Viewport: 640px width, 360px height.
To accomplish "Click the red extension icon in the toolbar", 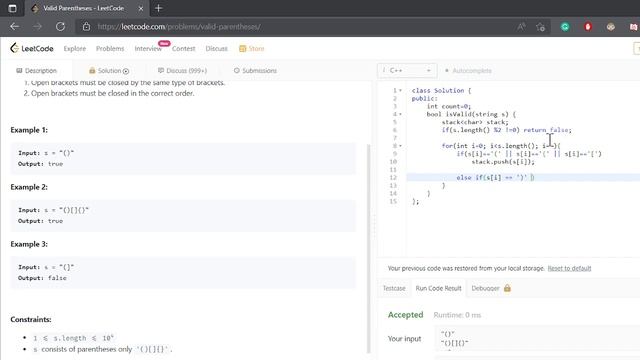I will (x=588, y=27).
